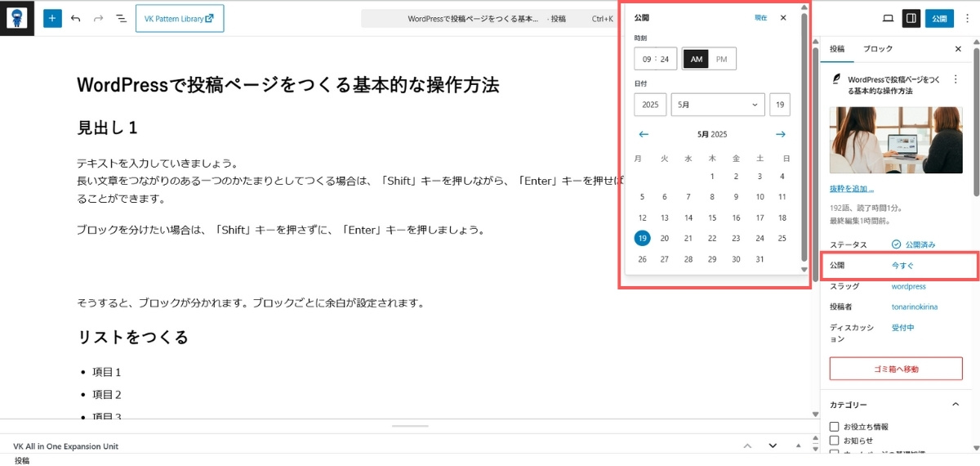Open post actions three-dot menu
Screen dimensions: 980x466
956,79
